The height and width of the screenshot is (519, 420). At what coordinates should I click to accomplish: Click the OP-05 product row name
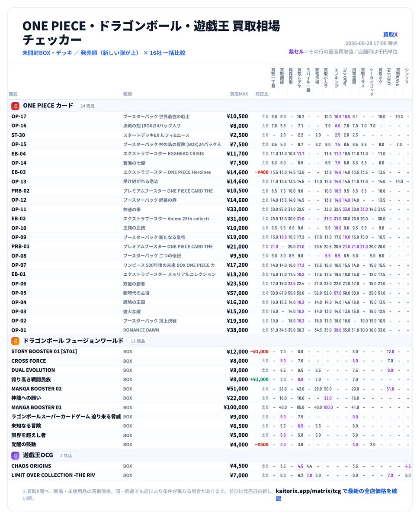(19, 293)
